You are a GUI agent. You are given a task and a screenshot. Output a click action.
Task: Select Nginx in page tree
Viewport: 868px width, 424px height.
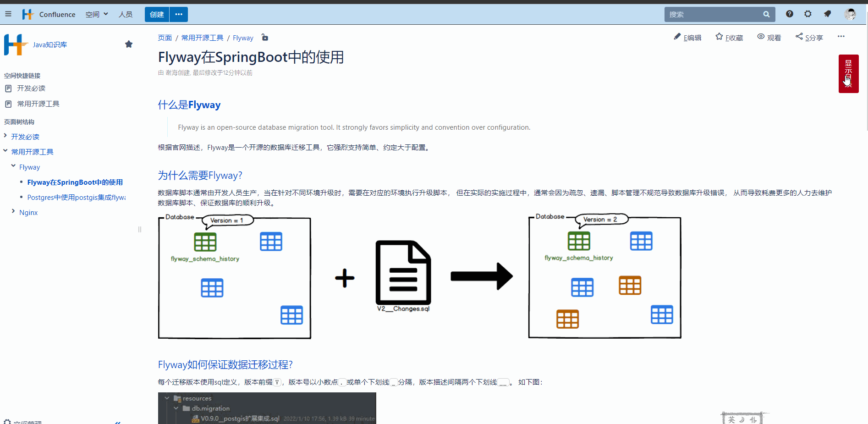click(28, 212)
